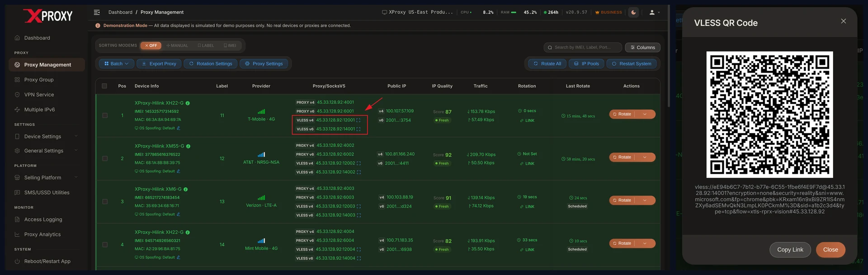Edit OS Spoofing for device in row 1
This screenshot has height=275, width=868.
(178, 128)
